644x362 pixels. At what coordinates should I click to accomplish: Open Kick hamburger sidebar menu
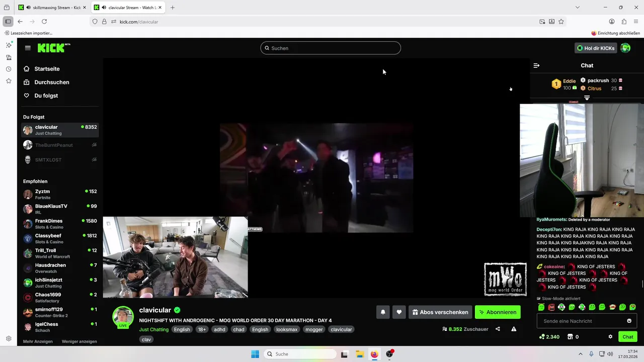pos(28,48)
